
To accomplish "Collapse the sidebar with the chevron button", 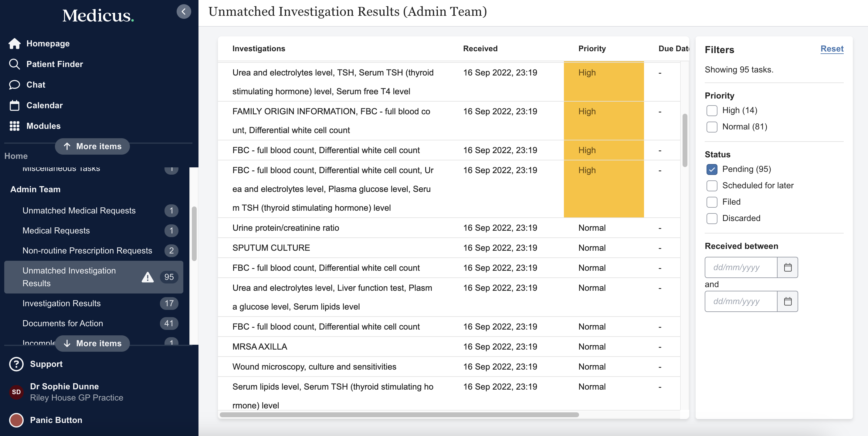I will (x=184, y=11).
